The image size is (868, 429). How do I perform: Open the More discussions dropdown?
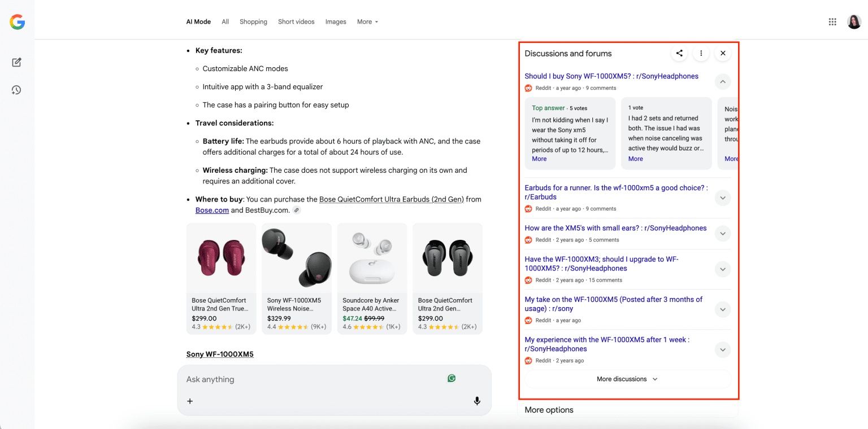pyautogui.click(x=627, y=379)
